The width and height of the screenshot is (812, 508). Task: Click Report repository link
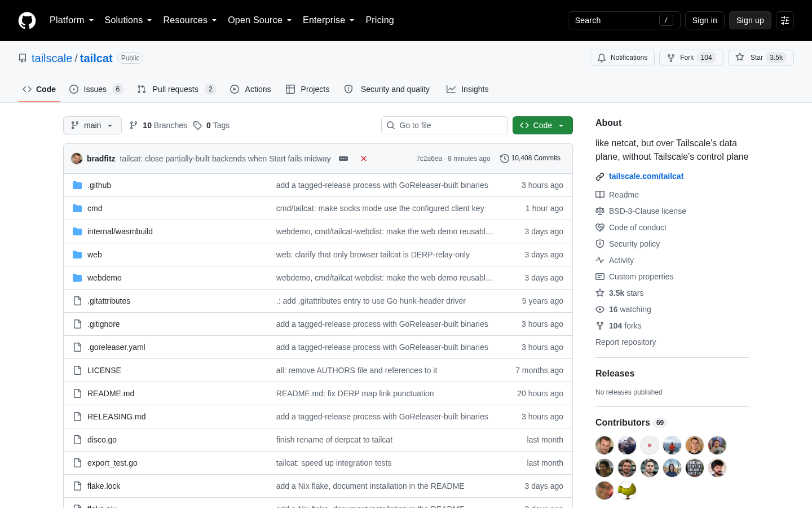coord(625,342)
